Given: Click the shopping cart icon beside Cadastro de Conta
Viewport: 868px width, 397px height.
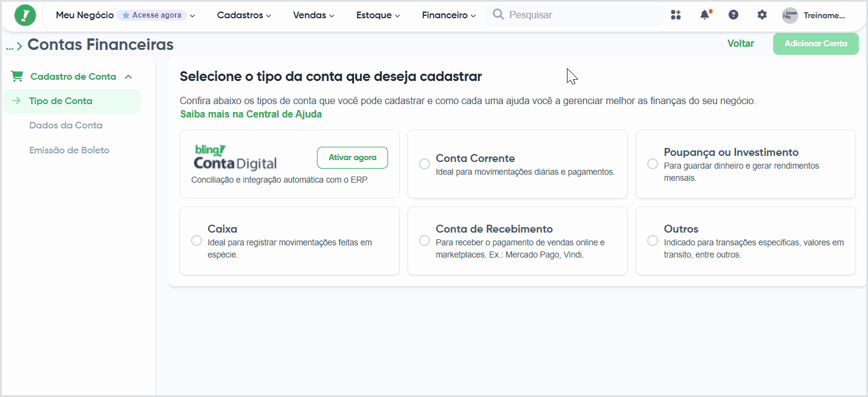Looking at the screenshot, I should pos(17,77).
